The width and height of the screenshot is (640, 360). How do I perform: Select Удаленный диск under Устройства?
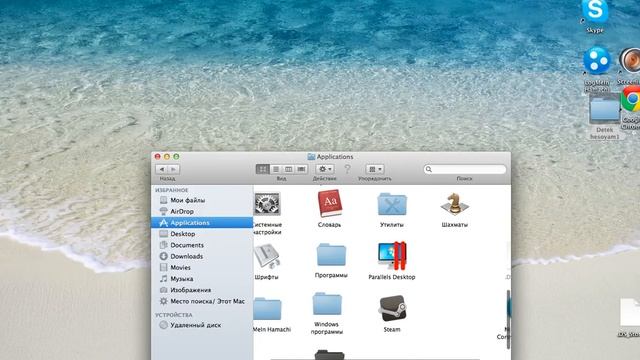202,325
